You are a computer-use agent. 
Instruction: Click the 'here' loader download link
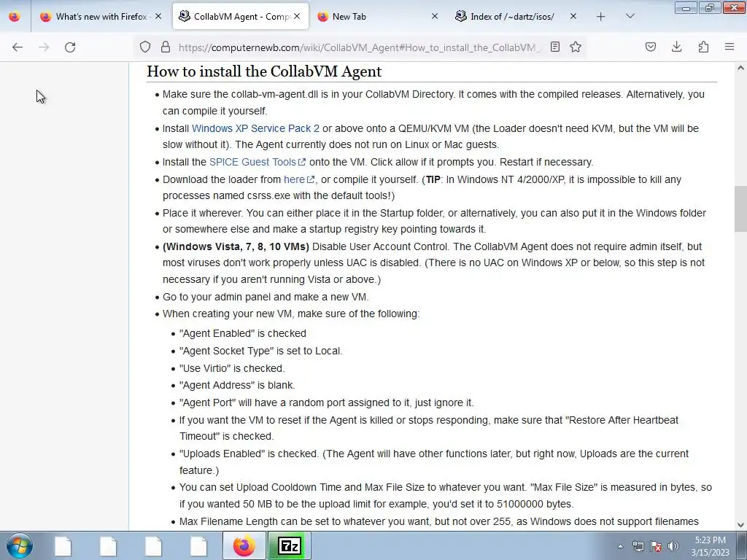coord(298,179)
